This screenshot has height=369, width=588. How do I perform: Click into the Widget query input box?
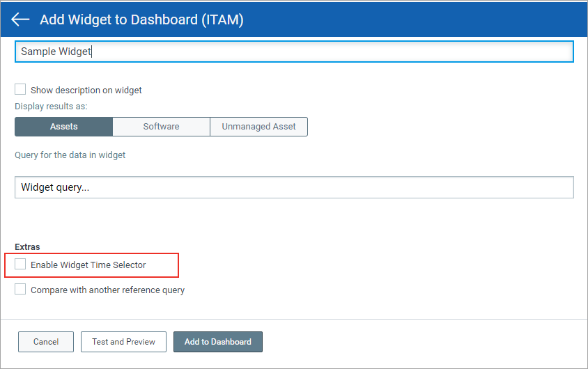tap(293, 187)
